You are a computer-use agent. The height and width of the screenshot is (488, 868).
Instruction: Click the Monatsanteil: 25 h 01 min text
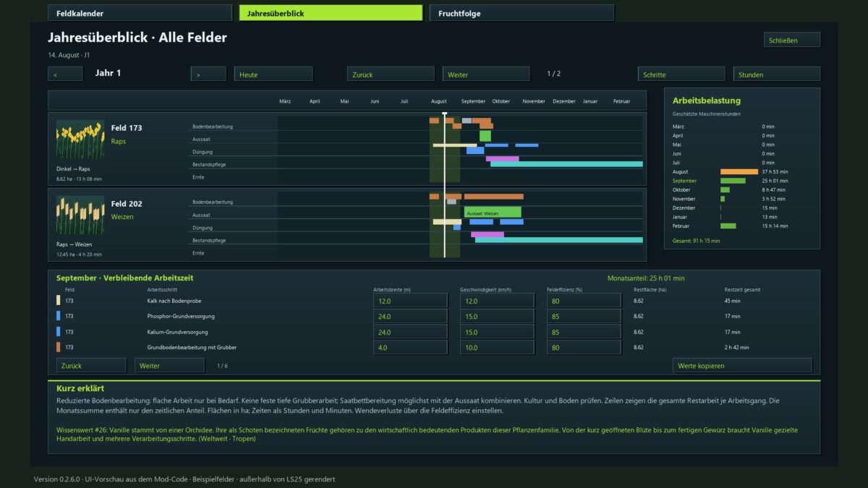[646, 278]
